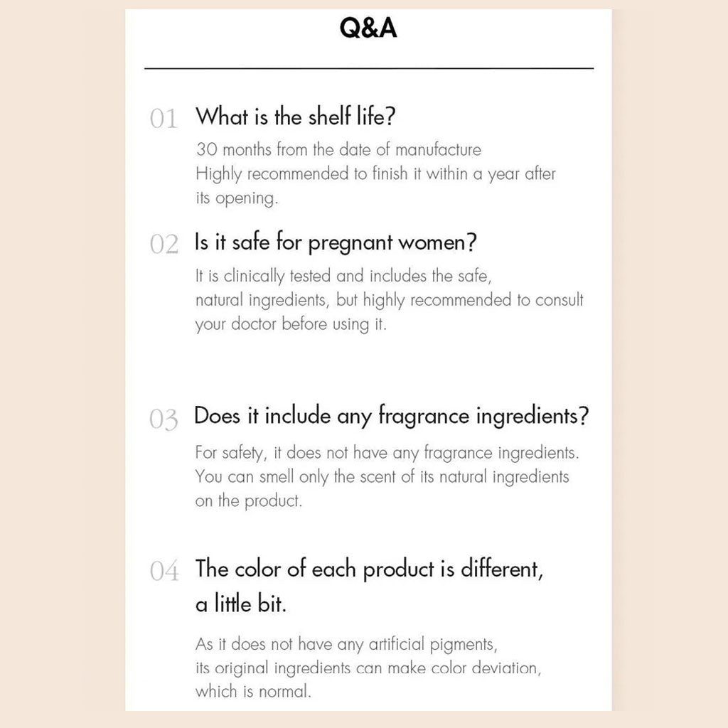The width and height of the screenshot is (728, 728).
Task: Click the "a little bit." heading line
Action: [242, 604]
